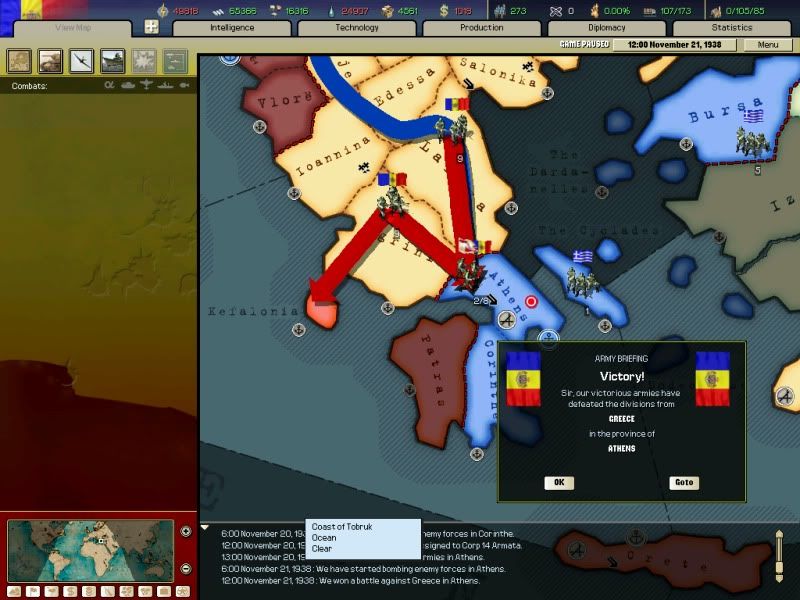This screenshot has width=800, height=600.
Task: Select the Greek infantry unit in the Cyclades
Action: (x=583, y=282)
